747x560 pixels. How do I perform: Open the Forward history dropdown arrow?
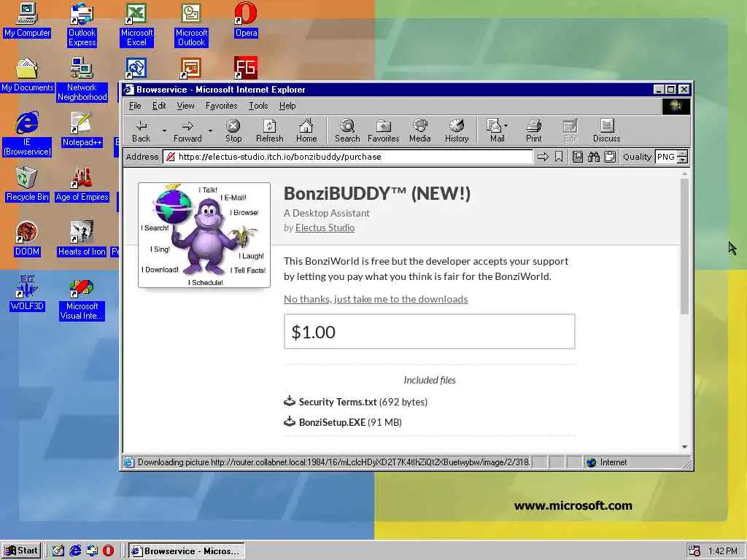(210, 131)
